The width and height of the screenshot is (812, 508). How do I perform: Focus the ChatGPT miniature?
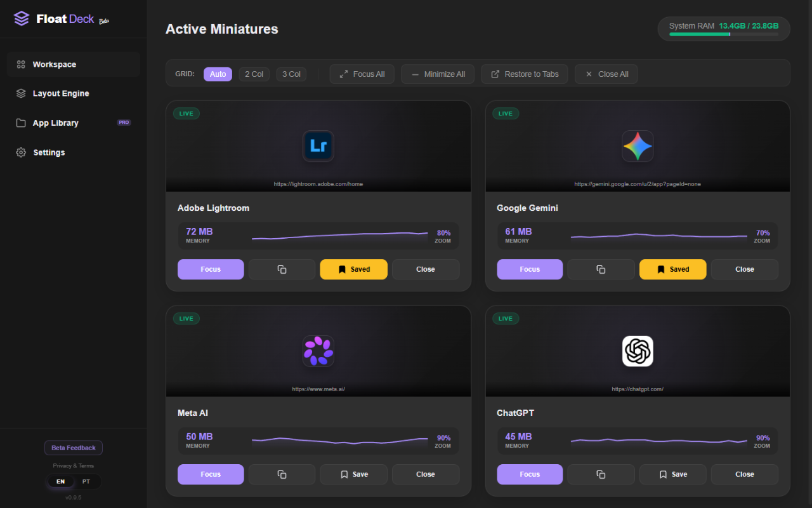click(x=530, y=474)
